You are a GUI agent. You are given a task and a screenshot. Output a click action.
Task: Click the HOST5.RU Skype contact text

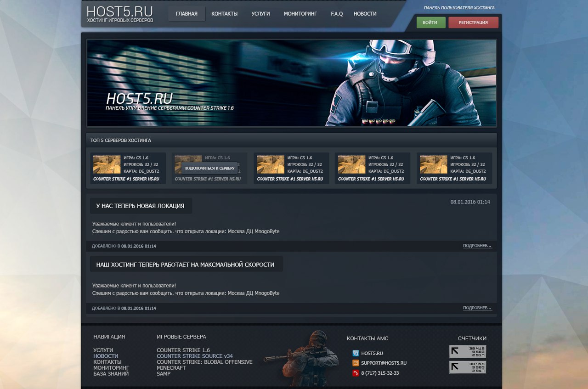(x=372, y=353)
